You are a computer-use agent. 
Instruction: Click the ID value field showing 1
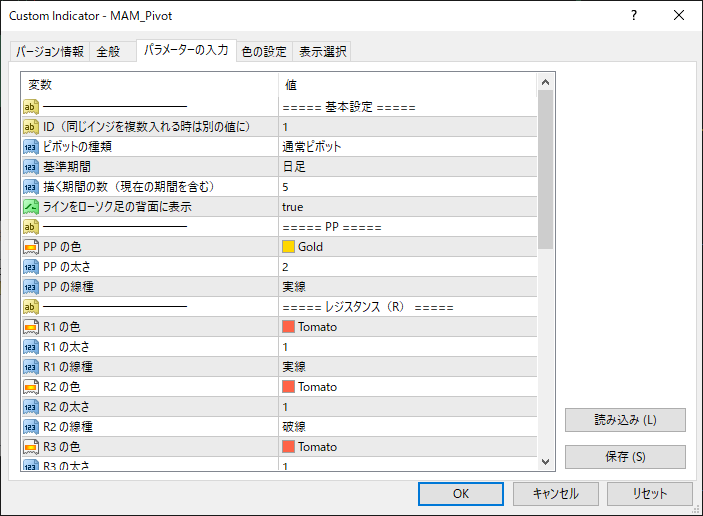pos(408,127)
